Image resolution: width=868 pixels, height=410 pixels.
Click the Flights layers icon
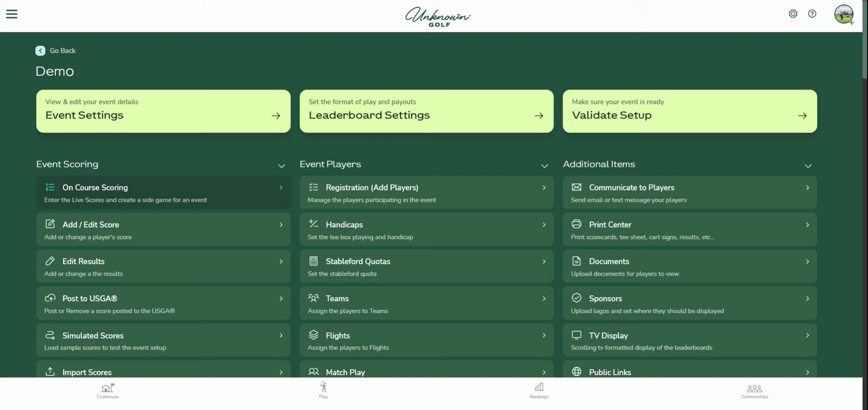(x=313, y=335)
